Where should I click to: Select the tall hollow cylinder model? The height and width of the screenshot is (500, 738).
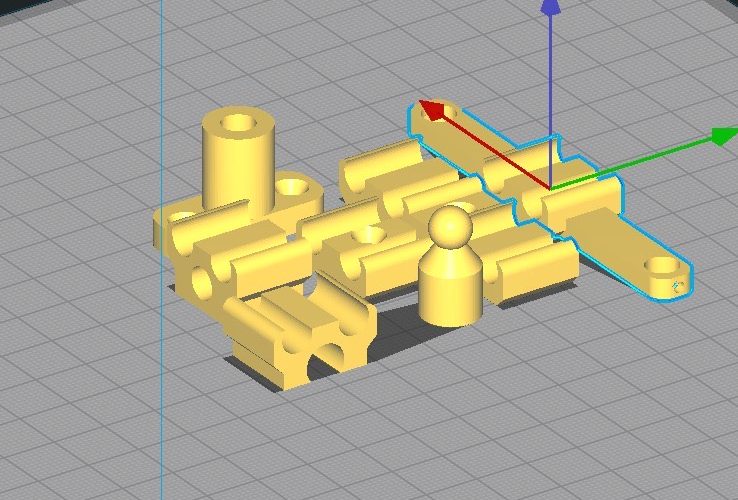[x=238, y=165]
